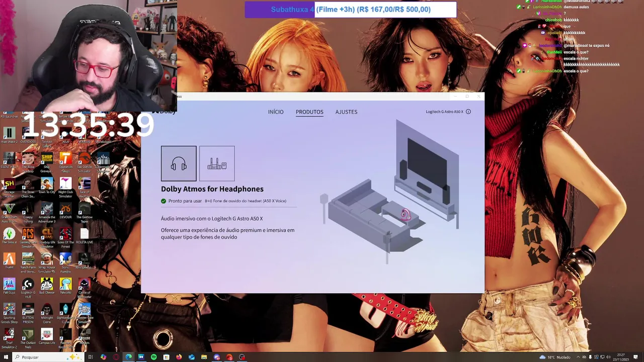The width and height of the screenshot is (644, 362).
Task: Open Microsoft Edge from the taskbar
Action: (x=128, y=357)
